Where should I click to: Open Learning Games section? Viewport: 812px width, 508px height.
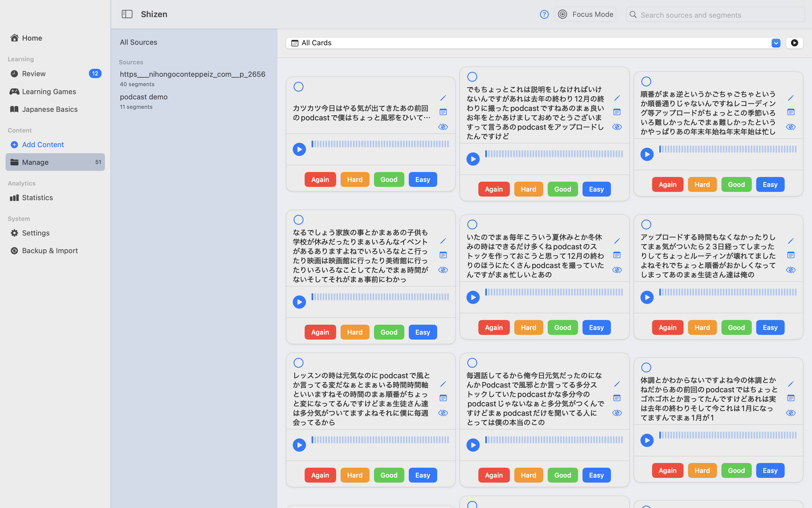[55, 91]
